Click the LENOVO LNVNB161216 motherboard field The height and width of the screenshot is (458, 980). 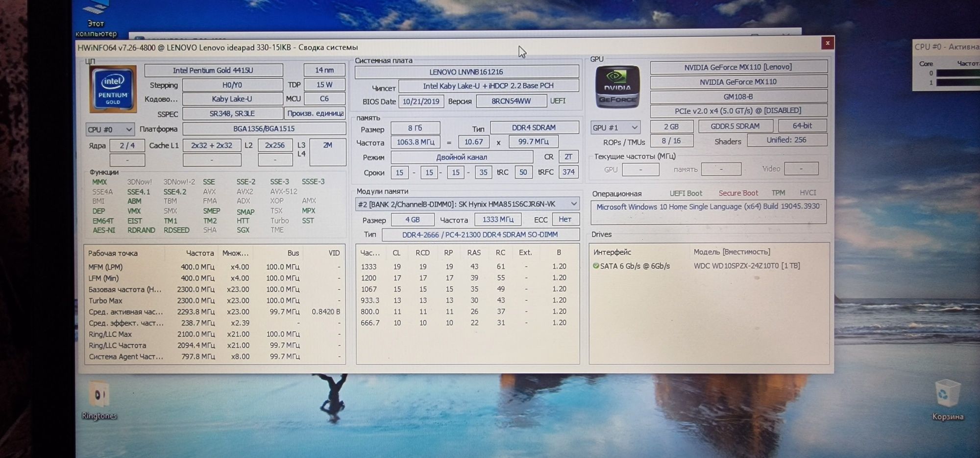[x=466, y=72]
